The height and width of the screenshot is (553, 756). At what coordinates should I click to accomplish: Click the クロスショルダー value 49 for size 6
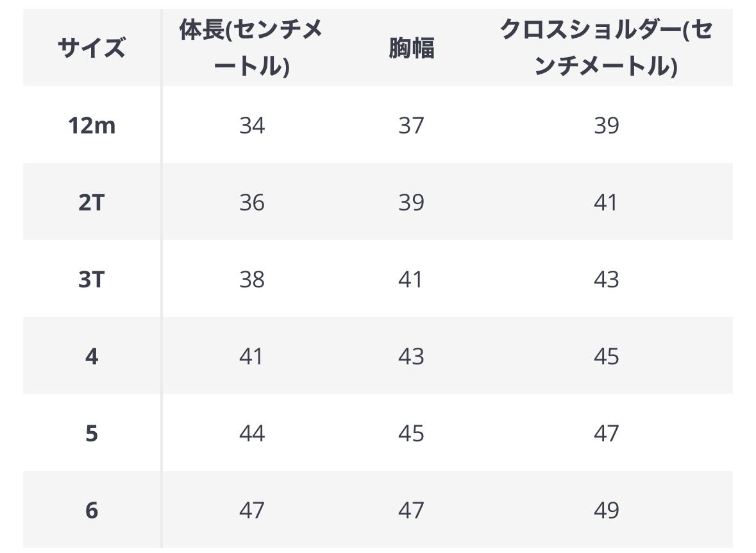click(x=606, y=510)
